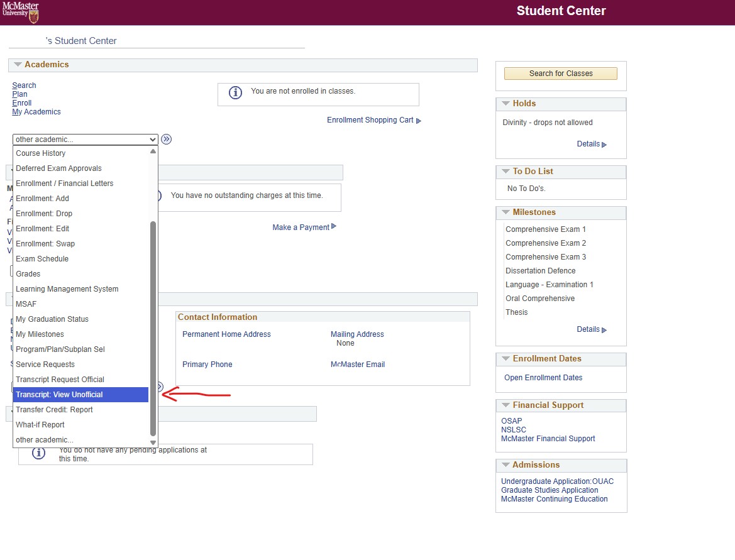Choose Exam Schedule from the list
The image size is (735, 560).
[x=80, y=259]
